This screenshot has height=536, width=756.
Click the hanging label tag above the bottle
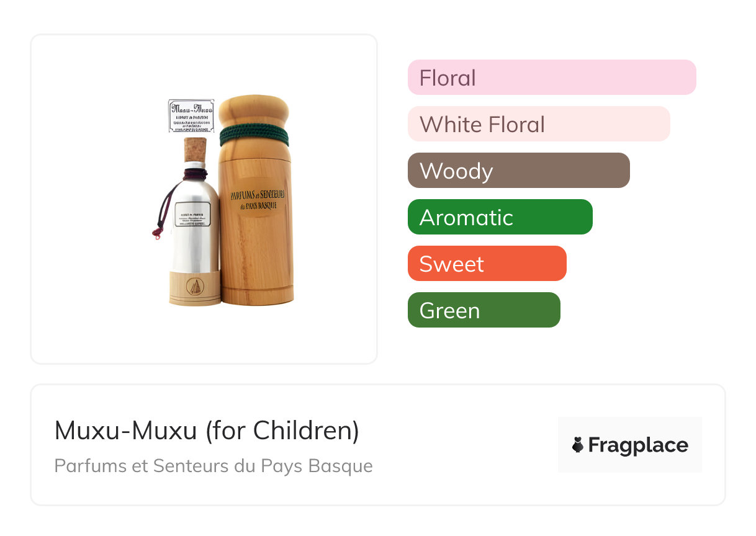191,115
